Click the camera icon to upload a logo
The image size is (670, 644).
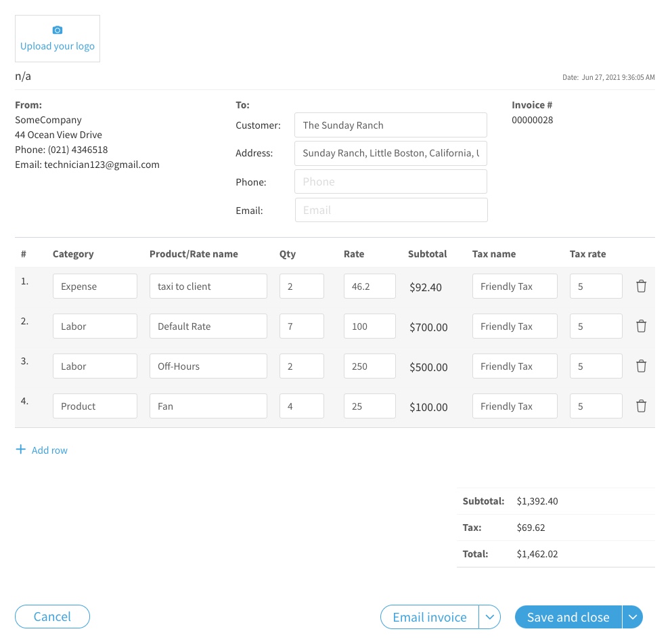57,30
